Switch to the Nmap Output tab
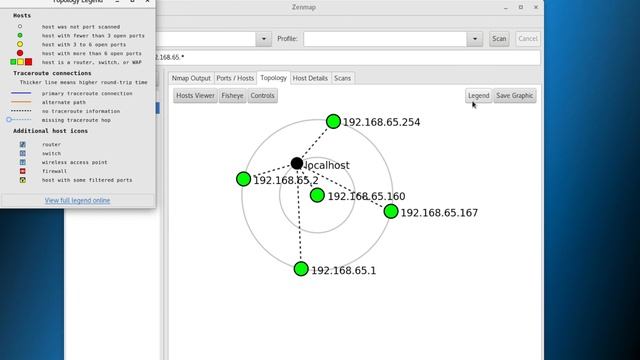Screen dimensions: 640x360 191,78
